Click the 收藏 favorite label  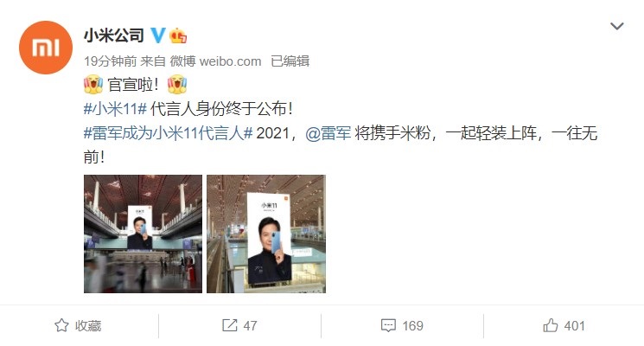(88, 326)
